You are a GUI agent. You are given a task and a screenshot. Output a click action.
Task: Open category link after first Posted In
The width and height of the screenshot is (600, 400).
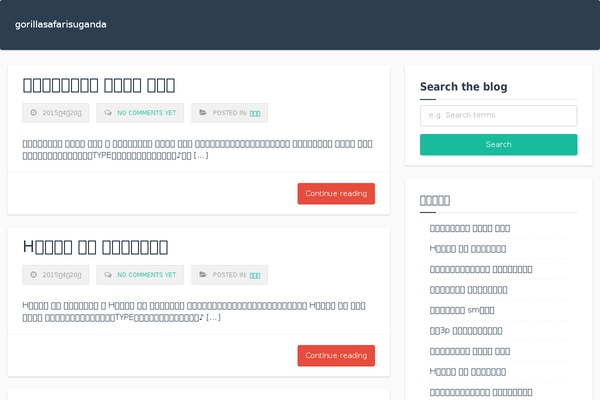click(x=255, y=113)
